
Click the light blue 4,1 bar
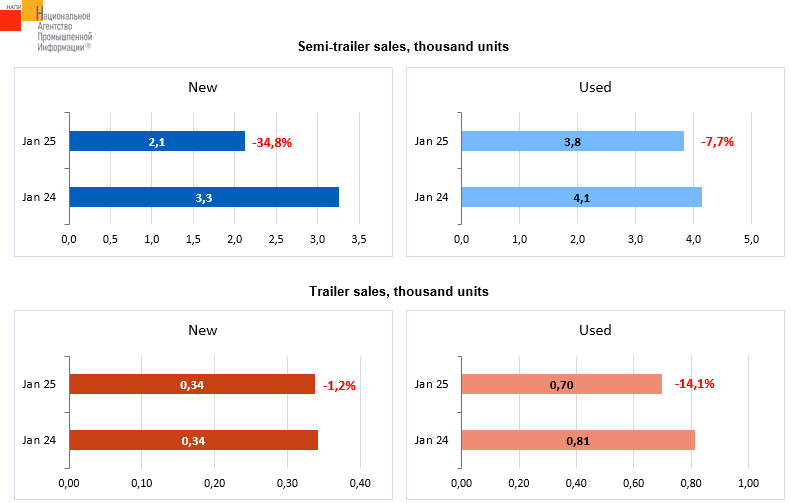[x=581, y=197]
